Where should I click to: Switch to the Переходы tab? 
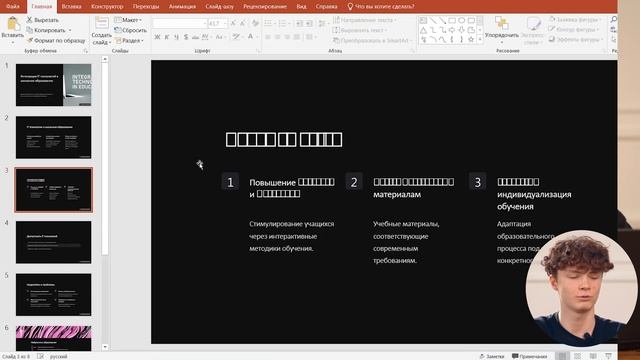click(x=146, y=7)
